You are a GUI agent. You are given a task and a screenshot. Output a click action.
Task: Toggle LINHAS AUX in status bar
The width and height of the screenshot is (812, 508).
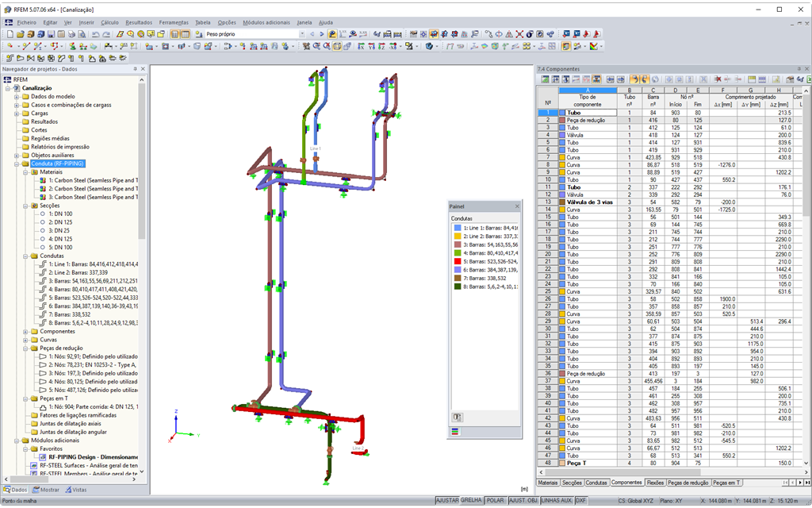click(556, 501)
